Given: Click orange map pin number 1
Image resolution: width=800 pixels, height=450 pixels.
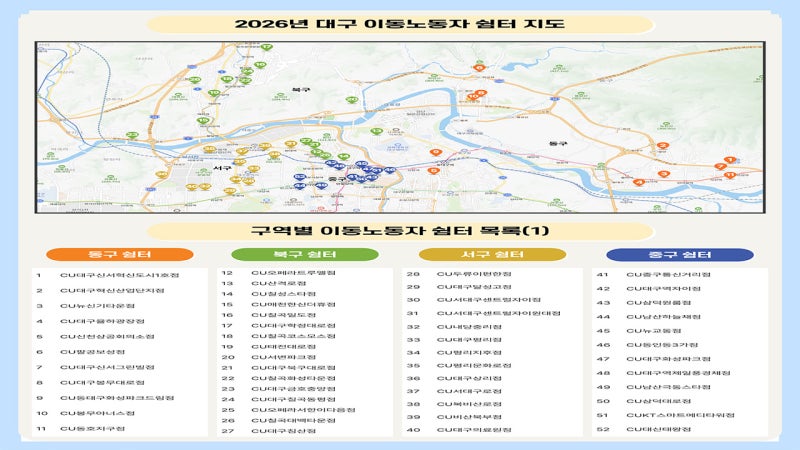Looking at the screenshot, I should (x=730, y=160).
